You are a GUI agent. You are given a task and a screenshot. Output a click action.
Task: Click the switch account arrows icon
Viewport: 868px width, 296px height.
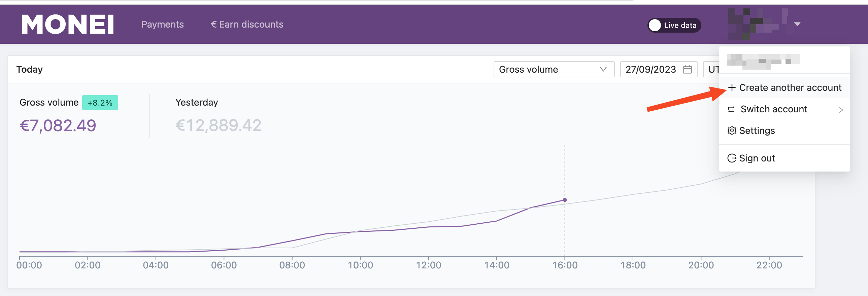click(731, 109)
